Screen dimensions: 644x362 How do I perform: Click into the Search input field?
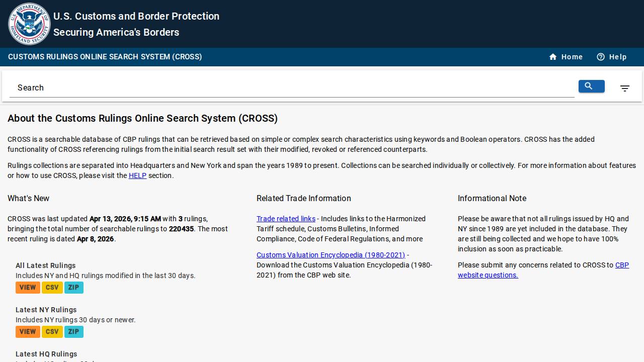click(292, 87)
